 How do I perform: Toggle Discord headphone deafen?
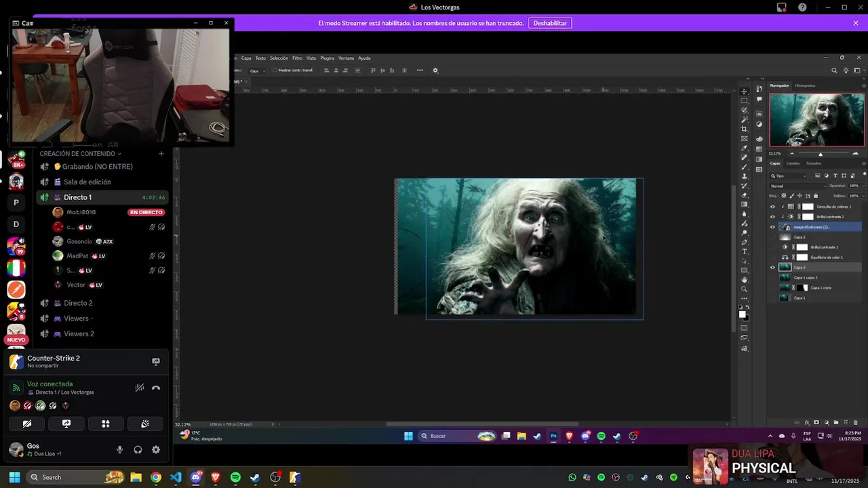(x=138, y=449)
